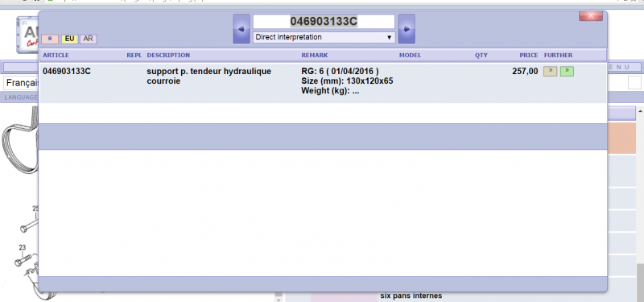Click the 'six pans internes' text
The height and width of the screenshot is (302, 644).
click(x=411, y=296)
